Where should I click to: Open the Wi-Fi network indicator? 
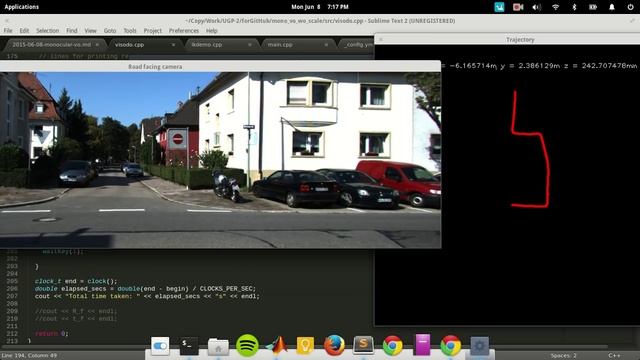tap(556, 7)
